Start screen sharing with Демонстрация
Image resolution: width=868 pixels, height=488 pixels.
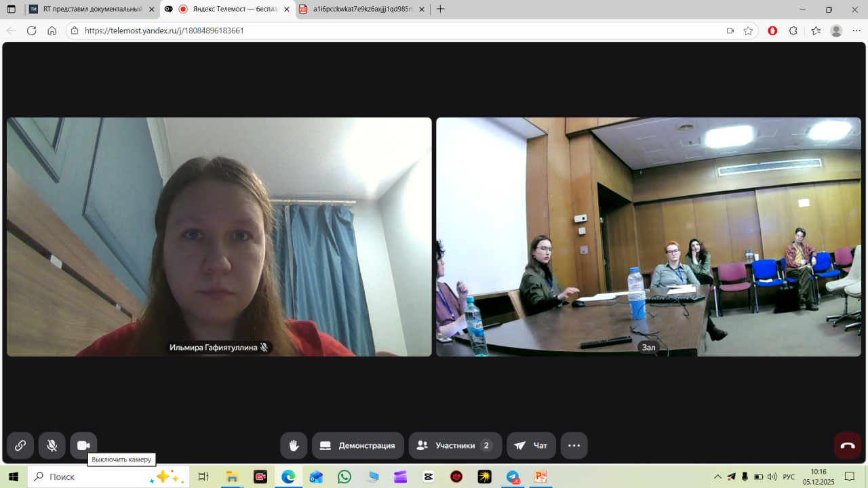tap(357, 445)
